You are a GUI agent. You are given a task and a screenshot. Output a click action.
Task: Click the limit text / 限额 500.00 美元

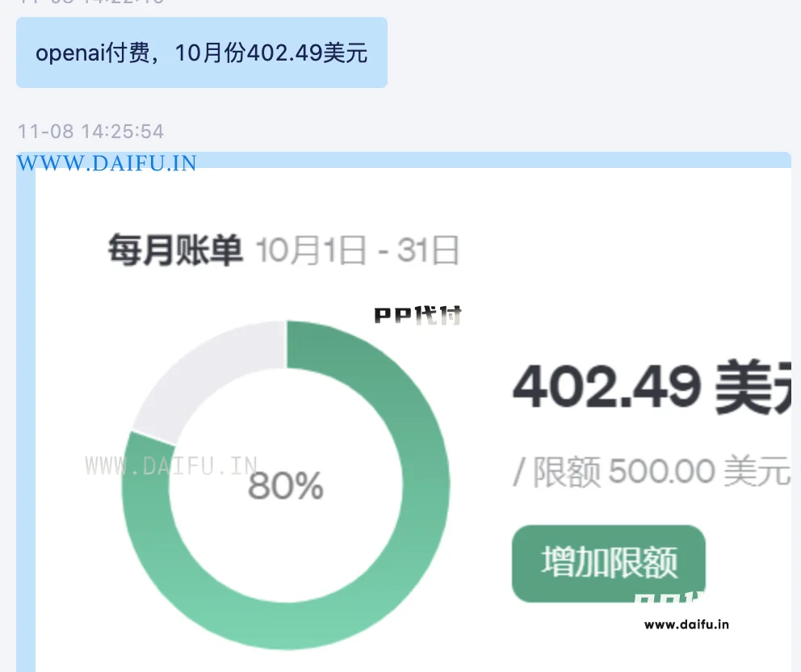(652, 471)
